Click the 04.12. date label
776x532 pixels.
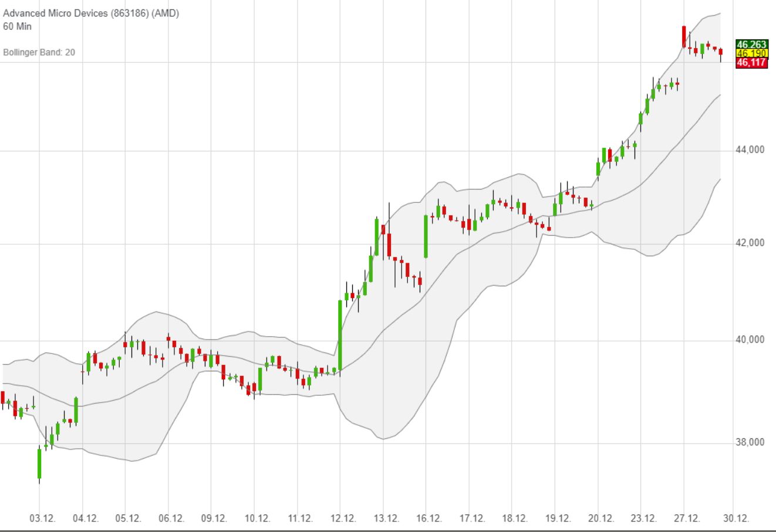pos(85,519)
